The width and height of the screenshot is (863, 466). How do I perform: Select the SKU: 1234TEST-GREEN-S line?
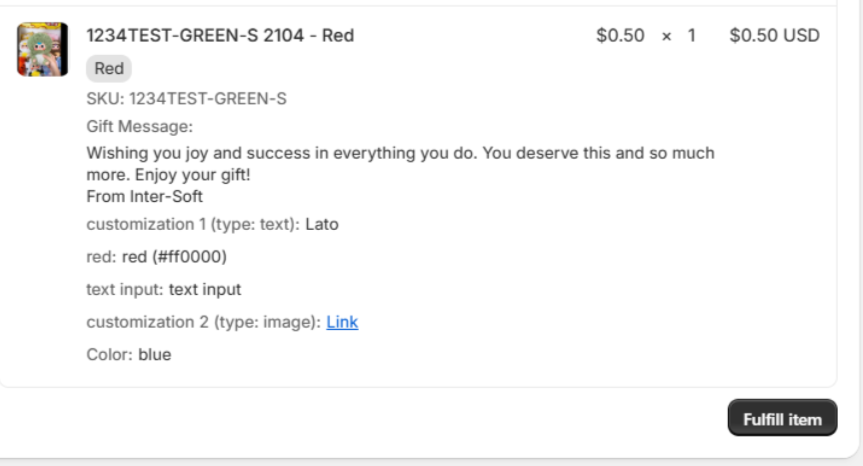pos(186,99)
